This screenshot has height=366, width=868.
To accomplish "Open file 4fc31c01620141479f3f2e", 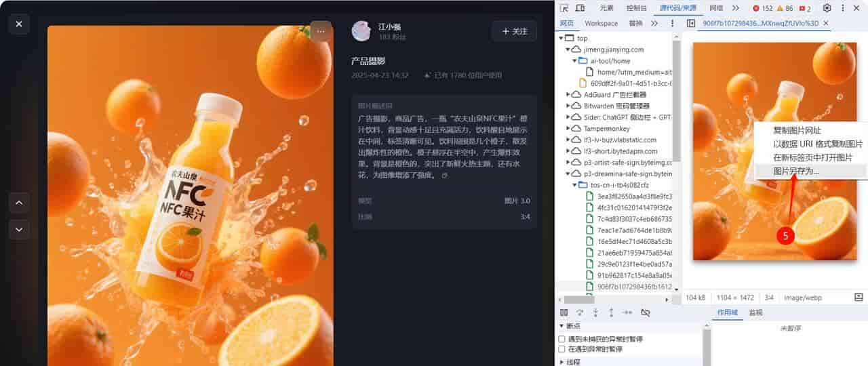I will pos(629,207).
